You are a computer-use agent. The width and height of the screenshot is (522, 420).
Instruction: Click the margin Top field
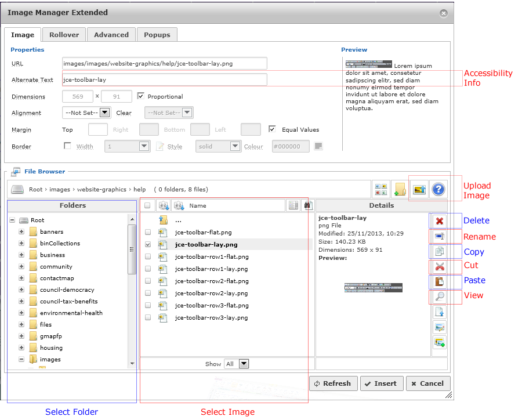[x=98, y=129]
